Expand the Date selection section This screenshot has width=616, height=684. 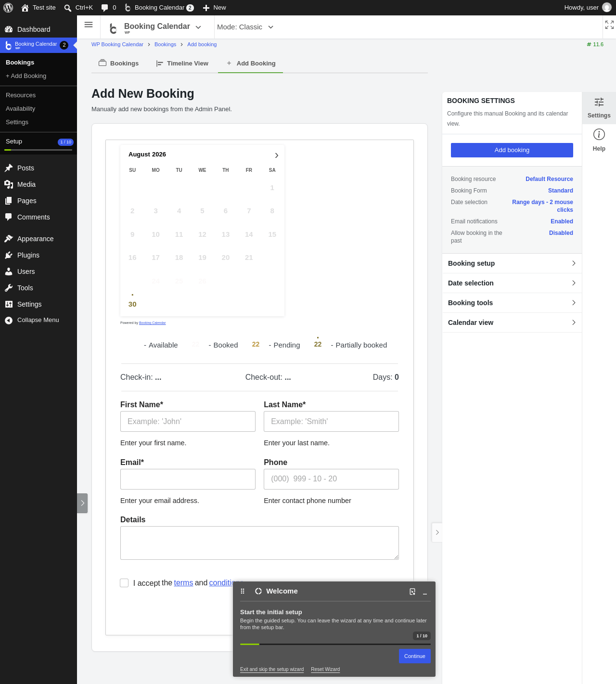[x=512, y=283]
